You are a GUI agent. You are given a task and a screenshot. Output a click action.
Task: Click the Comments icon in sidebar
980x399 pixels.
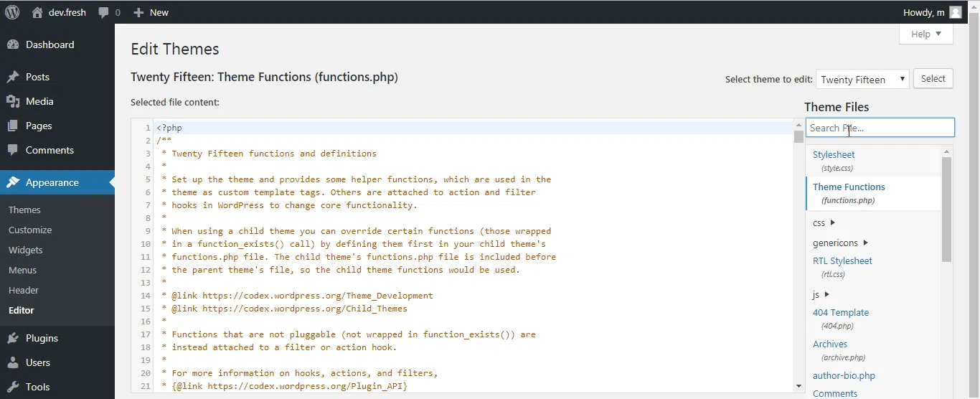(x=13, y=150)
